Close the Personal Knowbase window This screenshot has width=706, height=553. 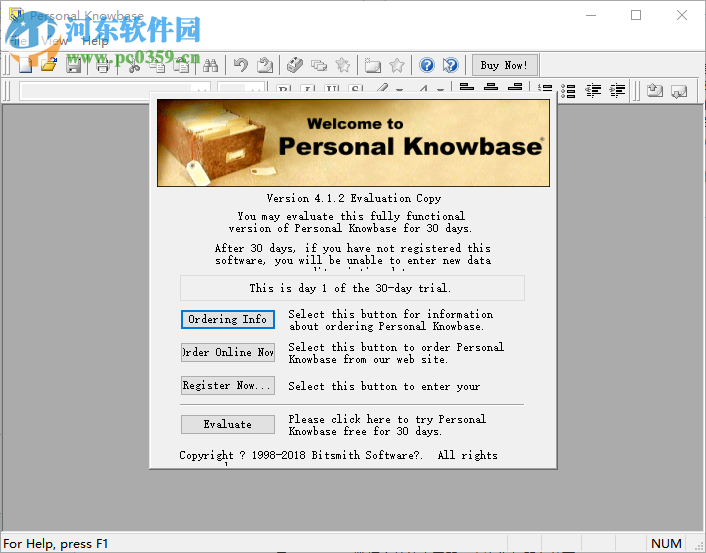point(682,15)
